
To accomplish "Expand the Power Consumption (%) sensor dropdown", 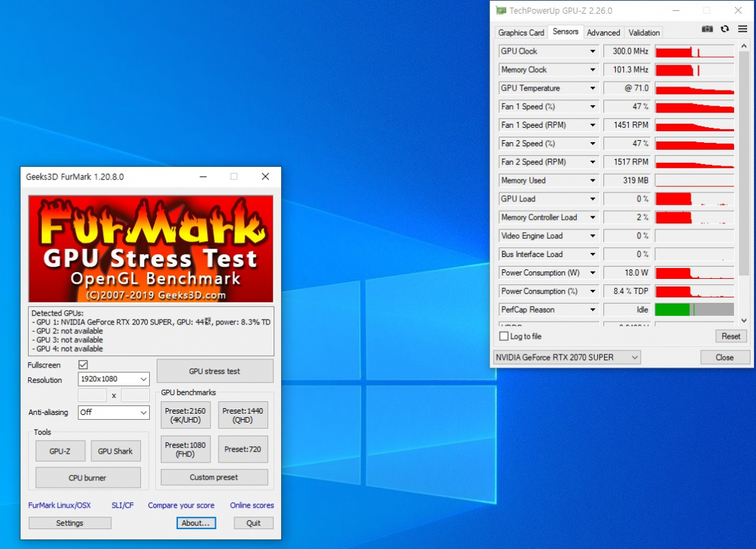I will (592, 291).
